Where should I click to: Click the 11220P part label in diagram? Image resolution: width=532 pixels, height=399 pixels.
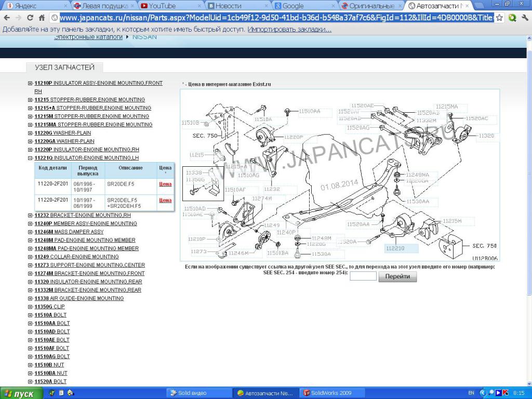click(294, 137)
